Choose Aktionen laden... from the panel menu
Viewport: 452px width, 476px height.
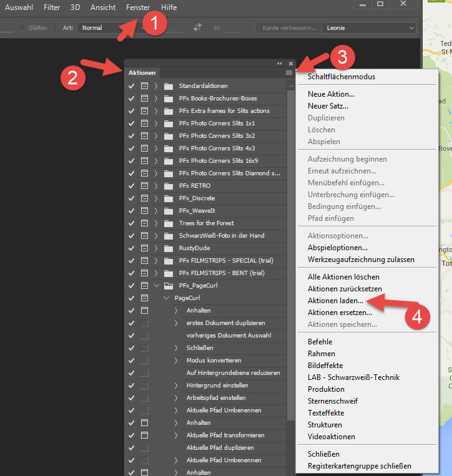click(x=335, y=301)
